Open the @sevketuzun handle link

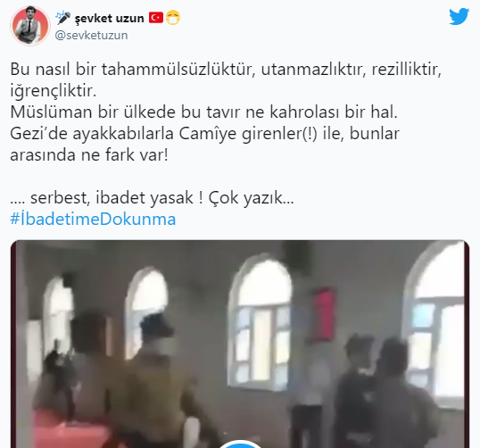coord(91,35)
